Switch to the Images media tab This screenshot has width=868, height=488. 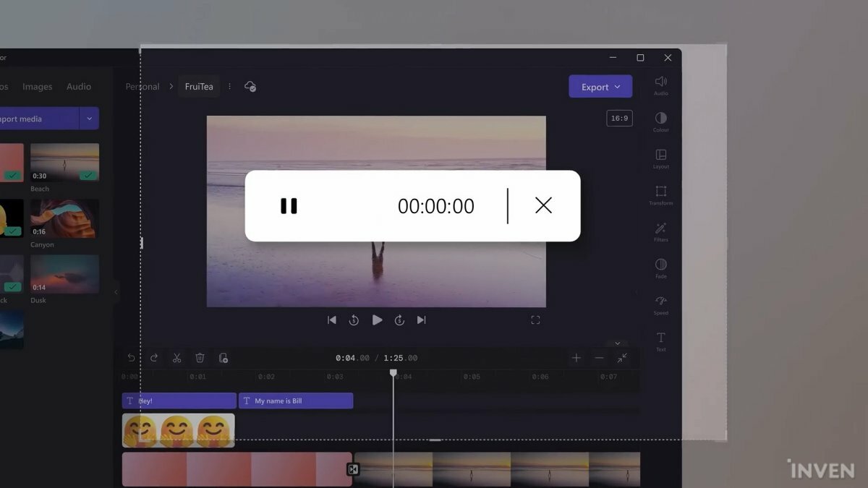pyautogui.click(x=37, y=87)
